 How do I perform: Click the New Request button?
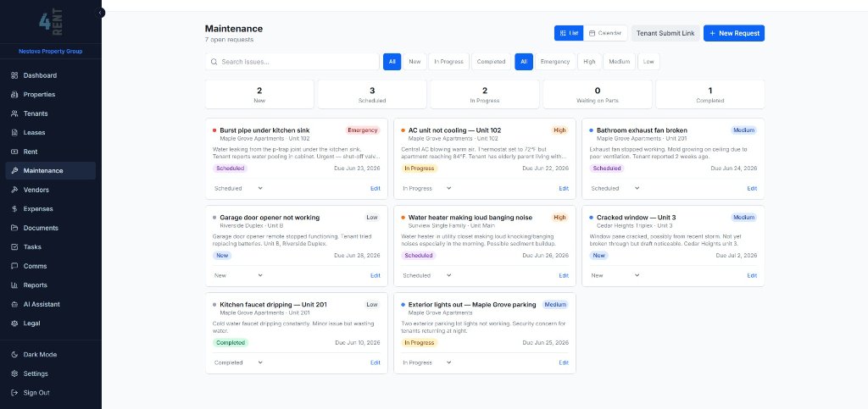[x=734, y=33]
